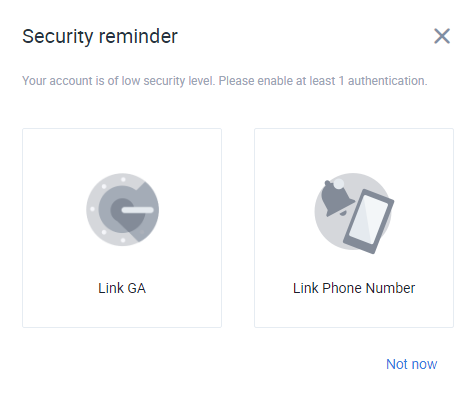Click the Google Authenticator icon
Image resolution: width=476 pixels, height=397 pixels.
122,210
